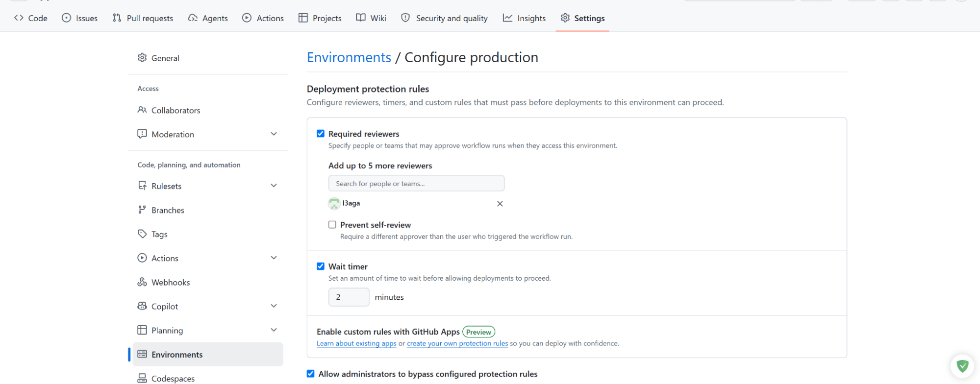The height and width of the screenshot is (384, 980).
Task: Expand the Copilot section chevron
Action: pyautogui.click(x=274, y=306)
